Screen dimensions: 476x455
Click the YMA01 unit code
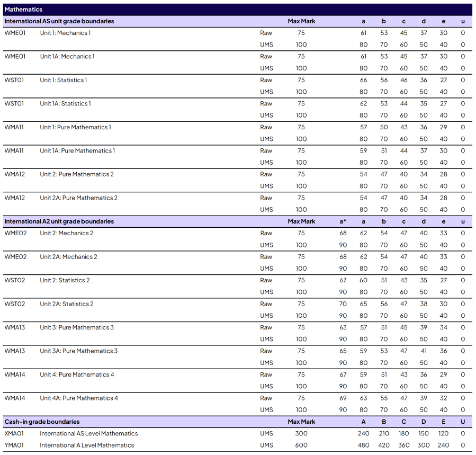14,445
